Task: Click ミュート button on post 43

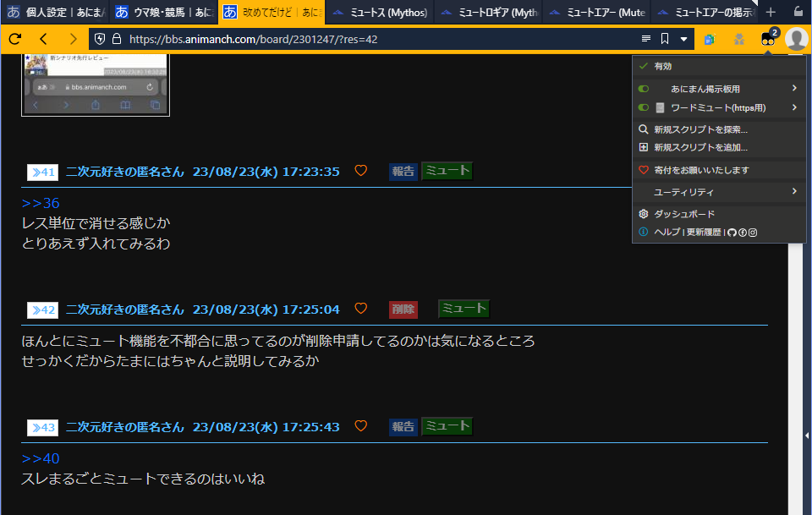Action: 447,426
